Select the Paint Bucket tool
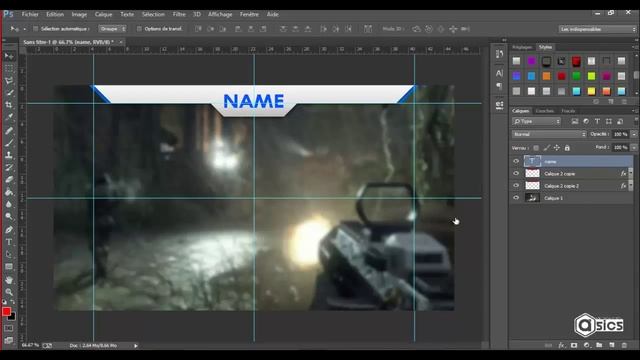The height and width of the screenshot is (360, 640). 9,192
